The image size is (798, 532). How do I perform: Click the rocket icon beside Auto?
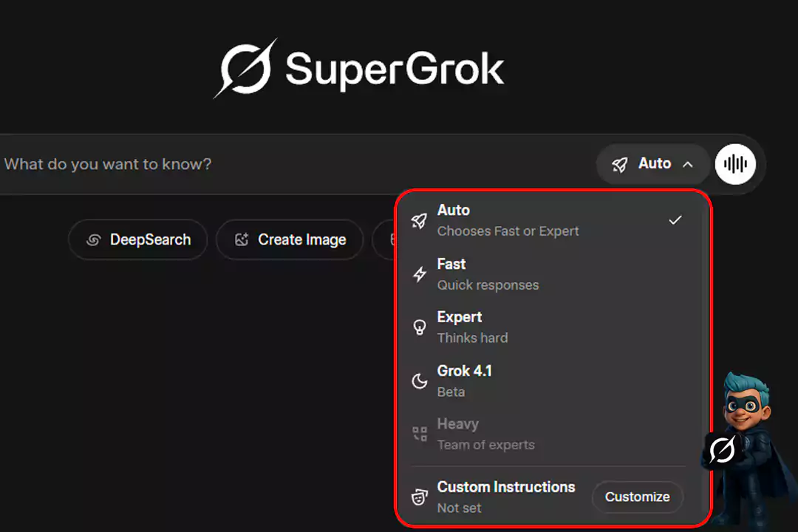420,219
